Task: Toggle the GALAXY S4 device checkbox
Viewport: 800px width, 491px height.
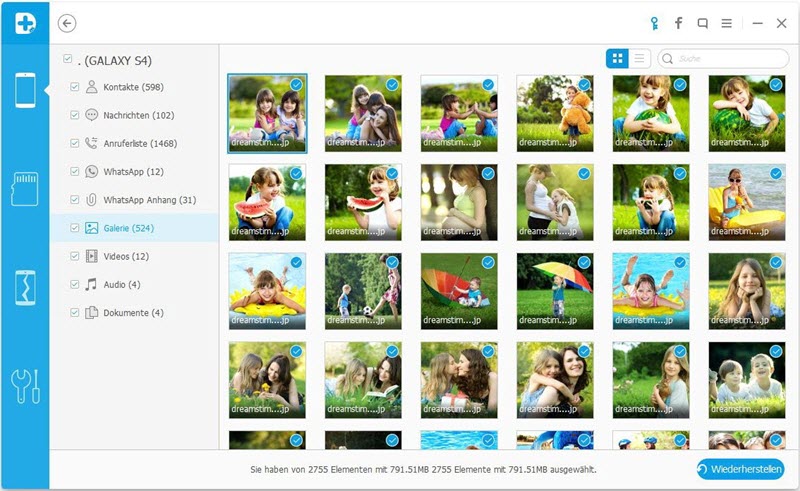Action: click(x=67, y=59)
